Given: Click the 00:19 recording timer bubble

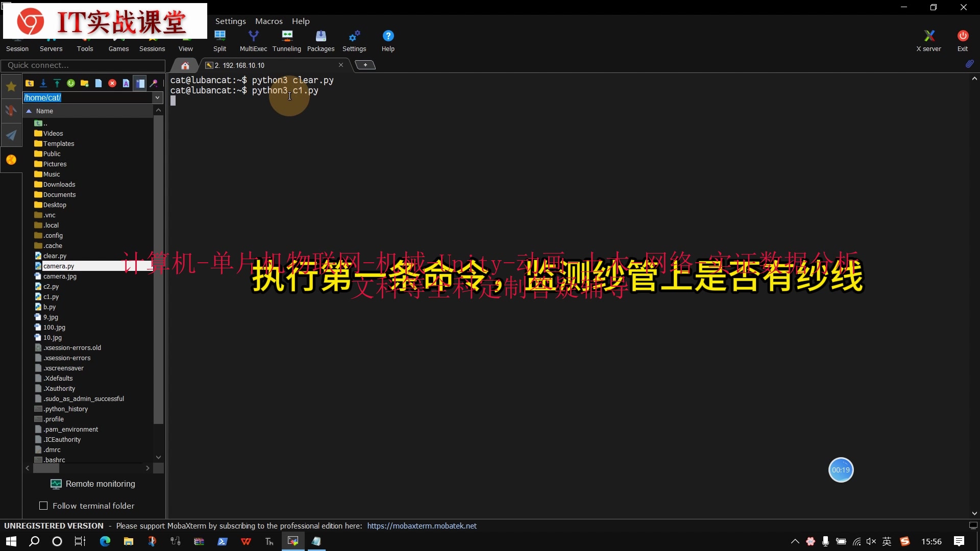Looking at the screenshot, I should coord(841,470).
